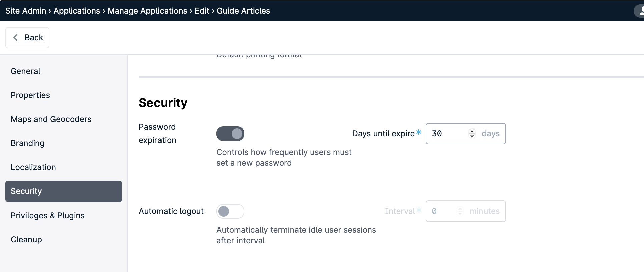Click the Interval minutes input field
This screenshot has width=644, height=272.
pos(465,211)
